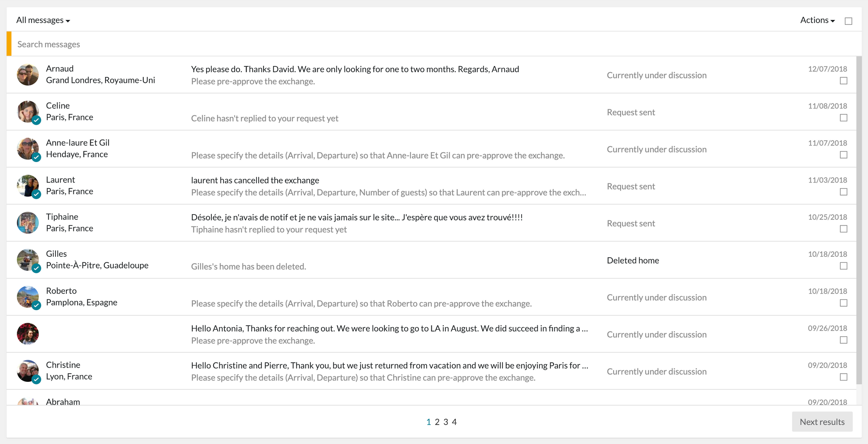Open the Actions dropdown menu

817,20
